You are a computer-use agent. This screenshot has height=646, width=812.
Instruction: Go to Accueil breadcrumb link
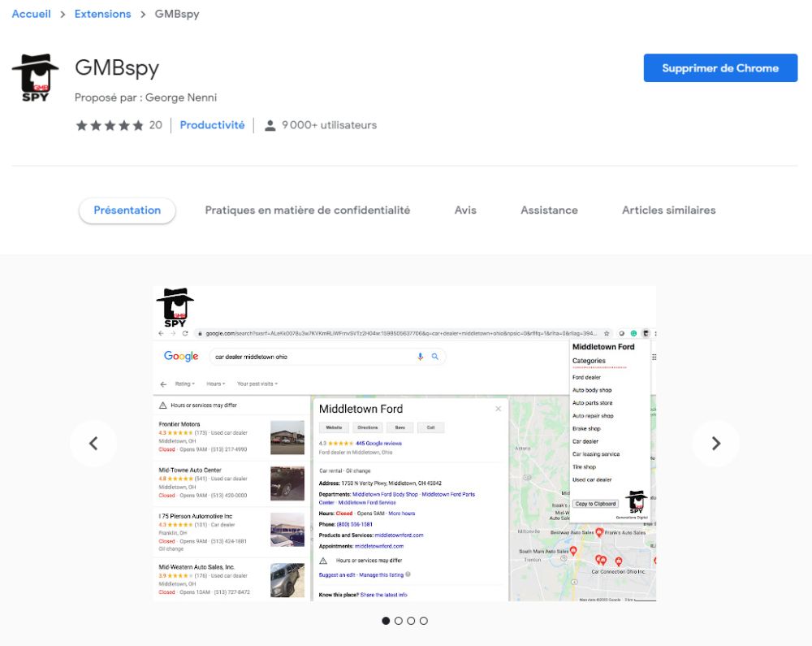click(31, 14)
